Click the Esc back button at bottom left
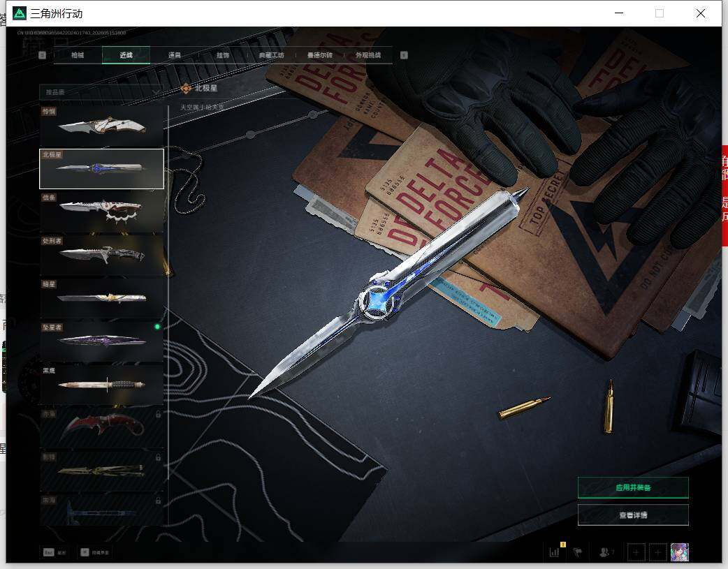This screenshot has width=728, height=569. [x=54, y=552]
